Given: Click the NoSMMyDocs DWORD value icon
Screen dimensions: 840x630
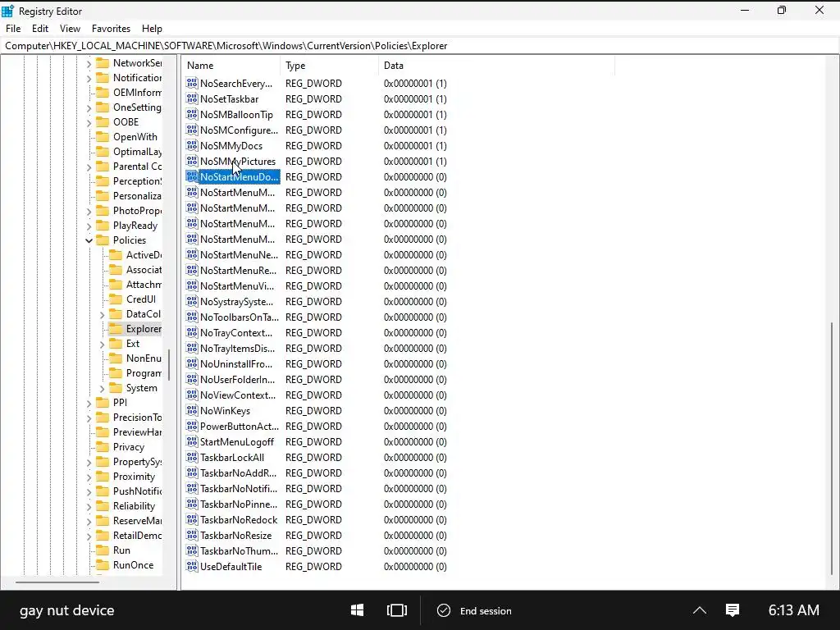Looking at the screenshot, I should tap(192, 145).
